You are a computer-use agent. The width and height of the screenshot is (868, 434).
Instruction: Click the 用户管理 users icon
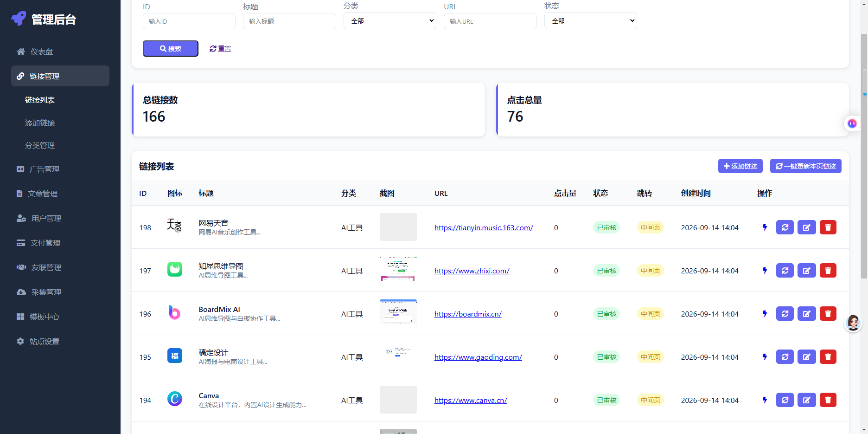[21, 218]
